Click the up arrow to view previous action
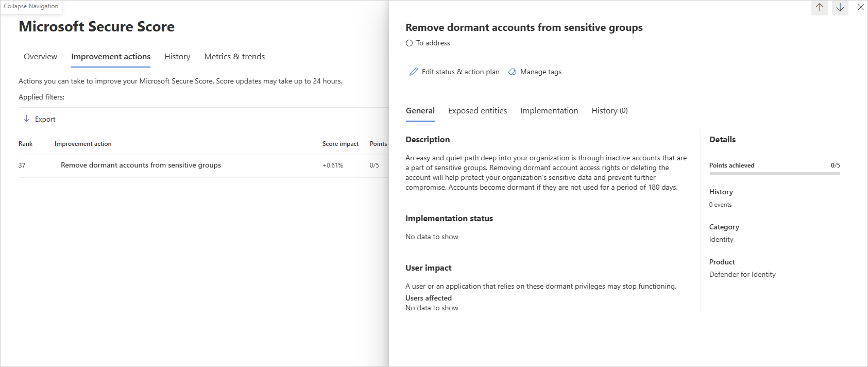The height and width of the screenshot is (367, 868). click(x=819, y=7)
